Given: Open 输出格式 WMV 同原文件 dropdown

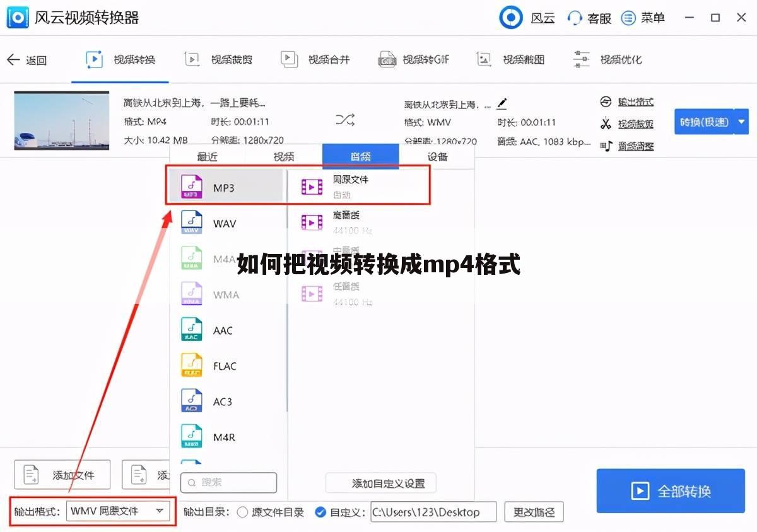Looking at the screenshot, I should (118, 511).
